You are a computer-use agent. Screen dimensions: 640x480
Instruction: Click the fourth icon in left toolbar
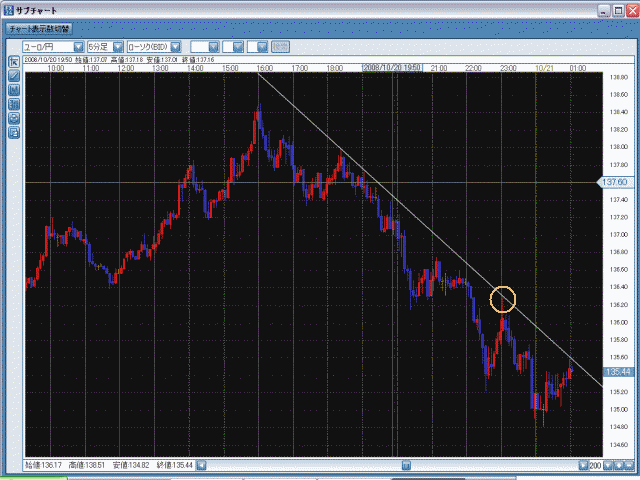coord(14,103)
